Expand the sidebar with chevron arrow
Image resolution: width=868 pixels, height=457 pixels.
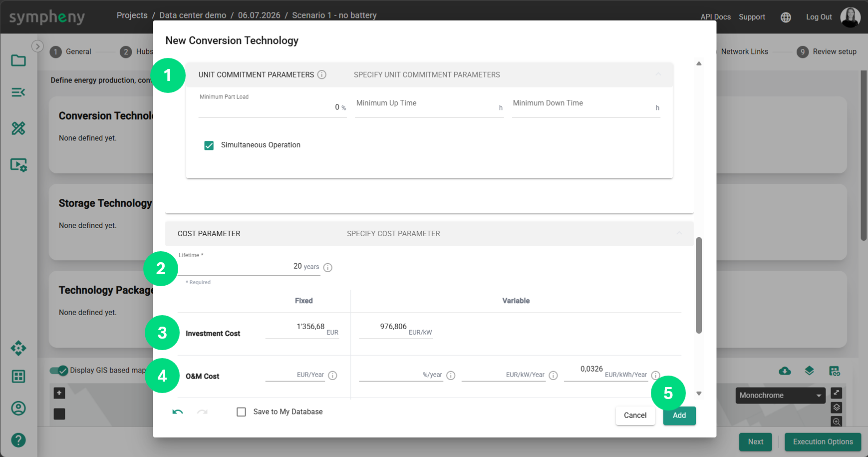pos(37,46)
